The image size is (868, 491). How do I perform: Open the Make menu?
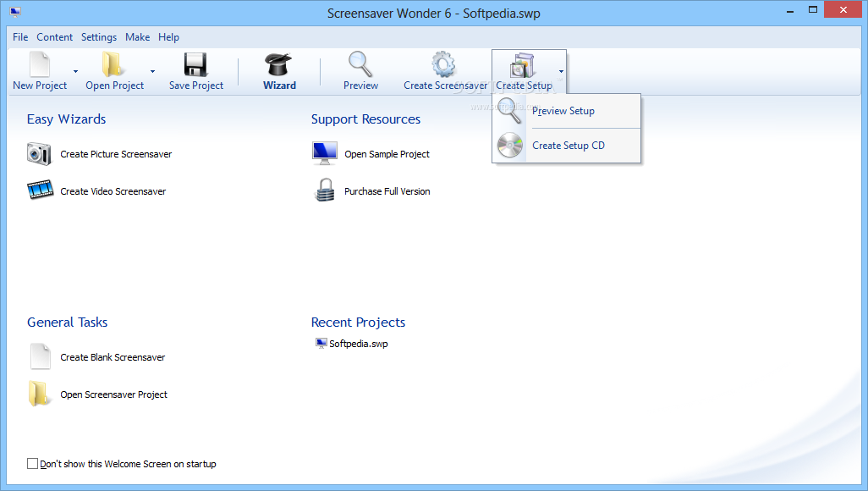[x=137, y=37]
